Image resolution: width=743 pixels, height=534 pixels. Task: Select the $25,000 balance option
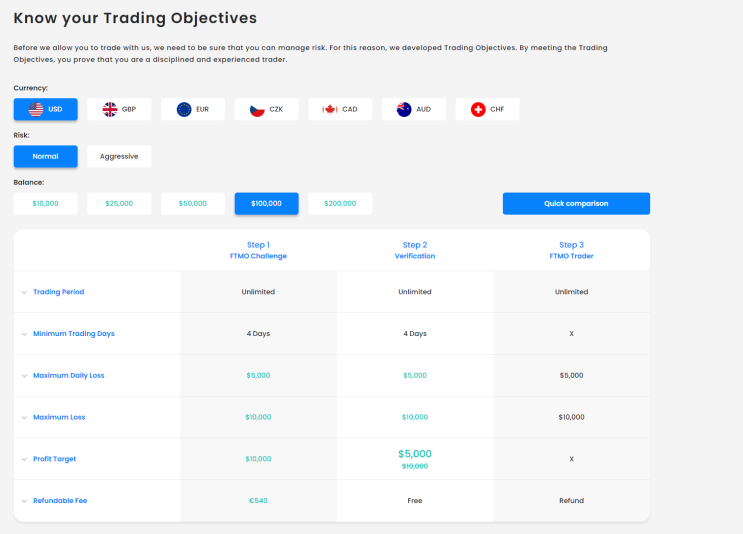click(x=119, y=204)
